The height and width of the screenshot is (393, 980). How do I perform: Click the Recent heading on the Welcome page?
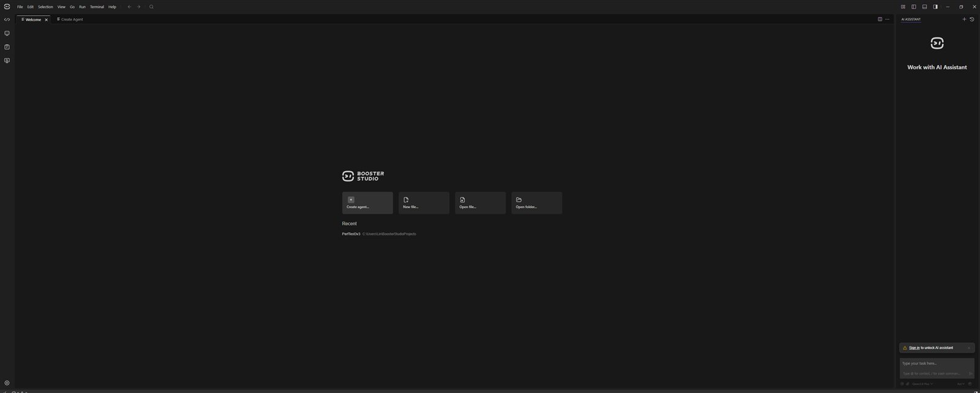(349, 224)
